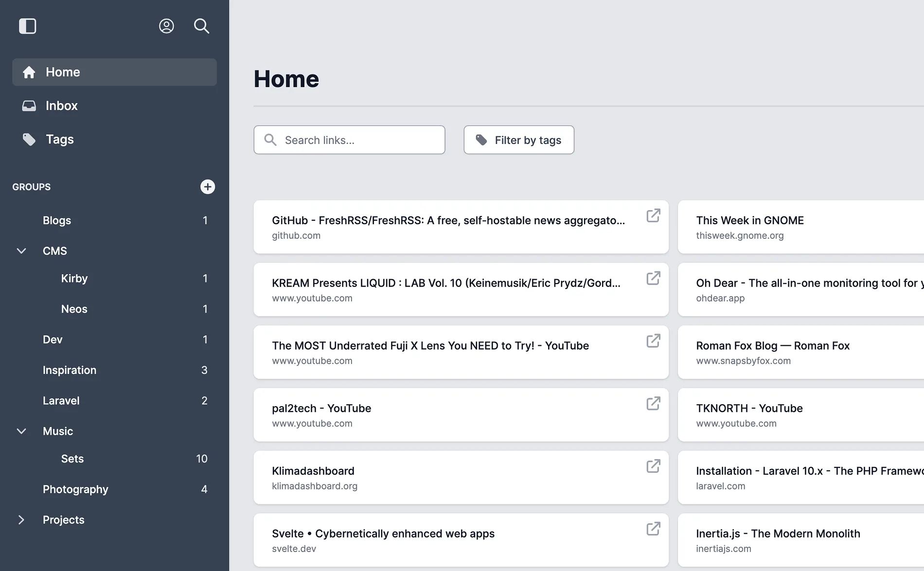Open the Filter by tags button
Viewport: 924px width, 571px height.
(x=519, y=140)
